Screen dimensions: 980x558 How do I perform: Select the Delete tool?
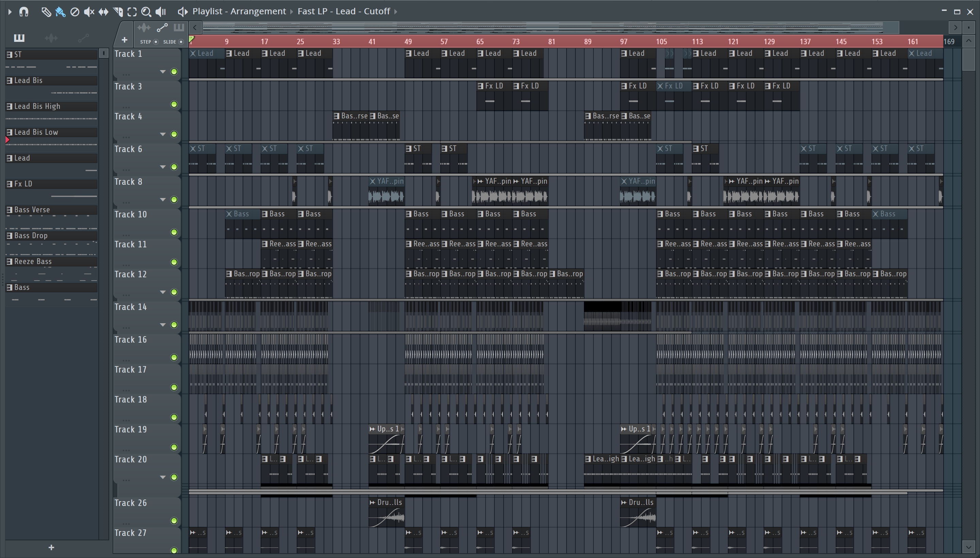click(75, 12)
